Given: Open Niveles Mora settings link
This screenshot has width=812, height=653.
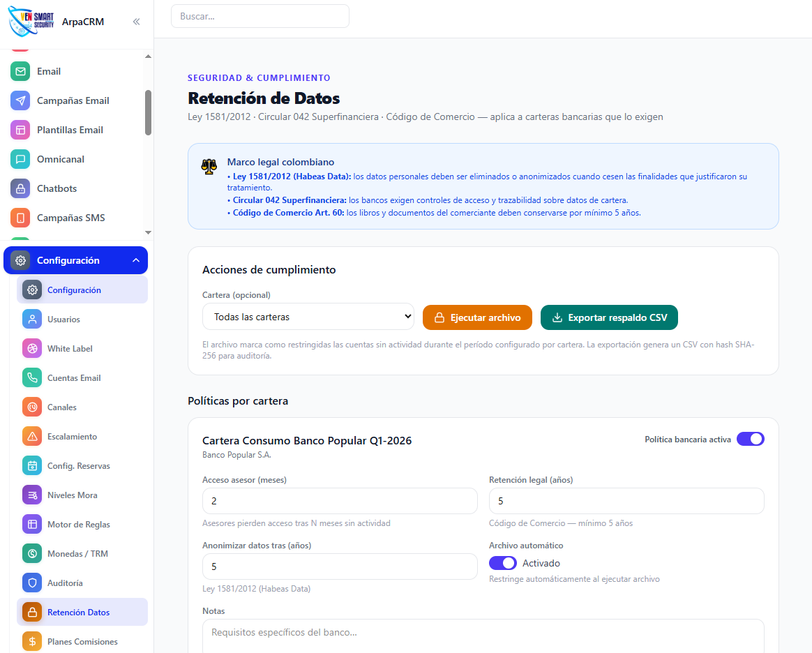Looking at the screenshot, I should pos(82,495).
